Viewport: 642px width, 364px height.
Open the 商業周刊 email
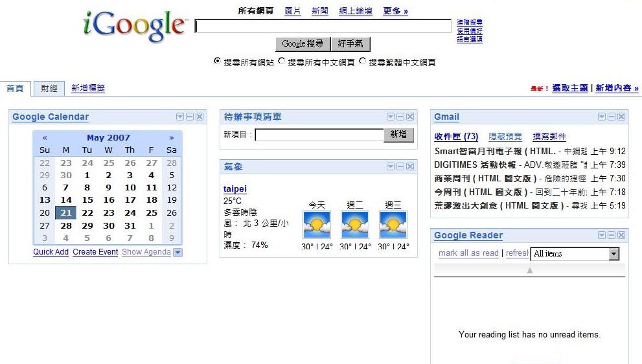[530, 179]
